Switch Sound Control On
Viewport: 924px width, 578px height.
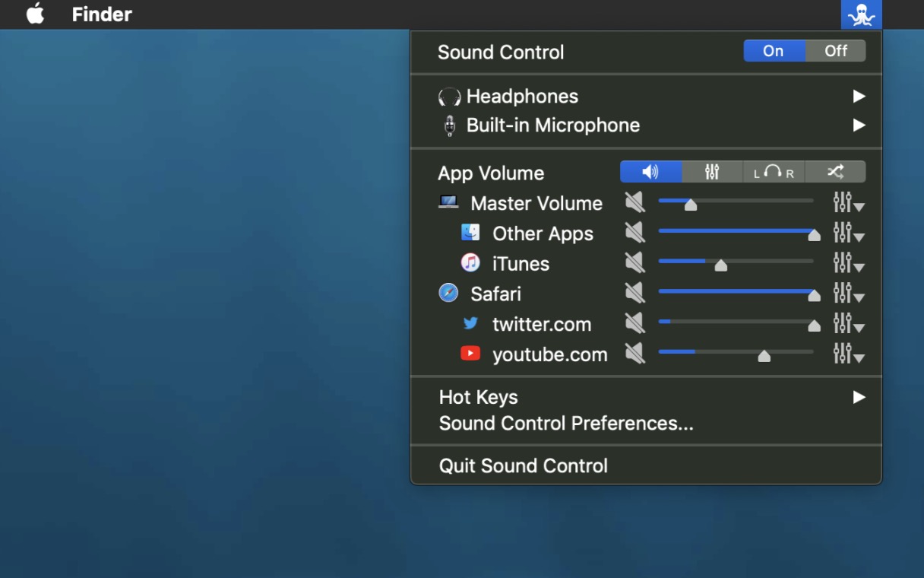tap(774, 51)
